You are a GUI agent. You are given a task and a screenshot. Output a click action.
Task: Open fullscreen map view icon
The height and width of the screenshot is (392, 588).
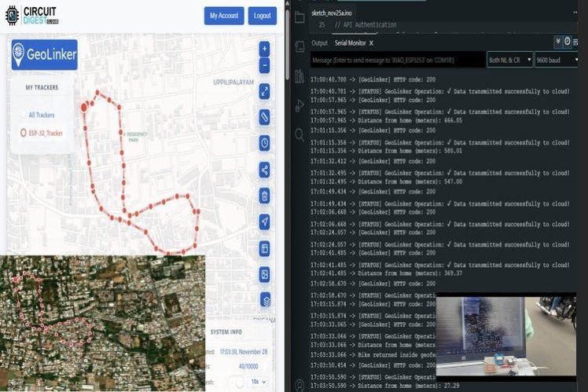tap(265, 92)
